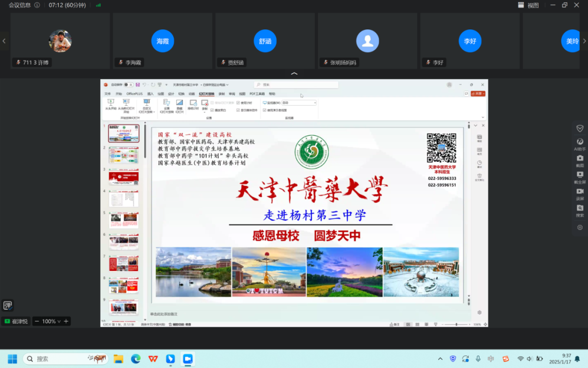Open the Tencent Meeting icon in taskbar

point(188,359)
